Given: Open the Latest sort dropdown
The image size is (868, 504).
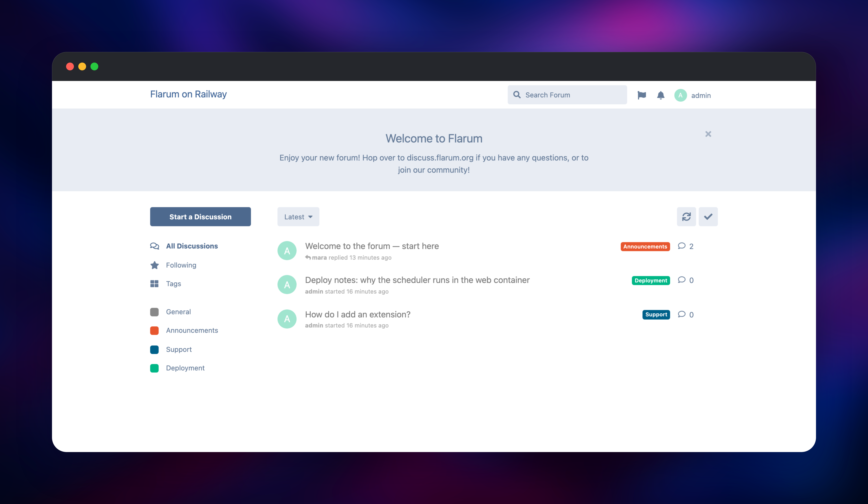Looking at the screenshot, I should coord(298,217).
